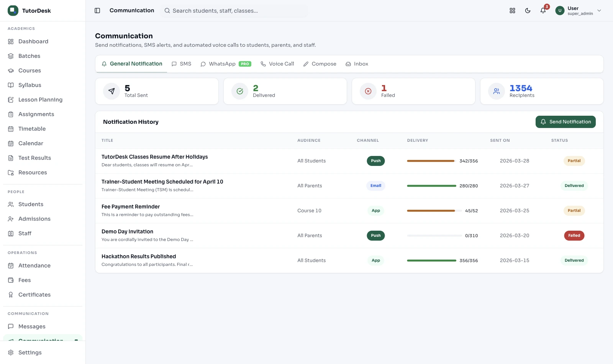Screen dimensions: 613x364
Task: Click the Failed cross circle icon
Action: (368, 91)
